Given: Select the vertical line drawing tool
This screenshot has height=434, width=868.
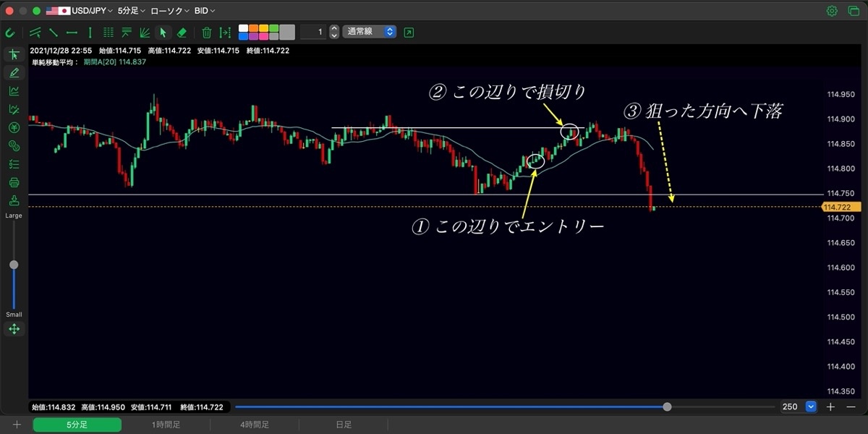Looking at the screenshot, I should coord(90,32).
